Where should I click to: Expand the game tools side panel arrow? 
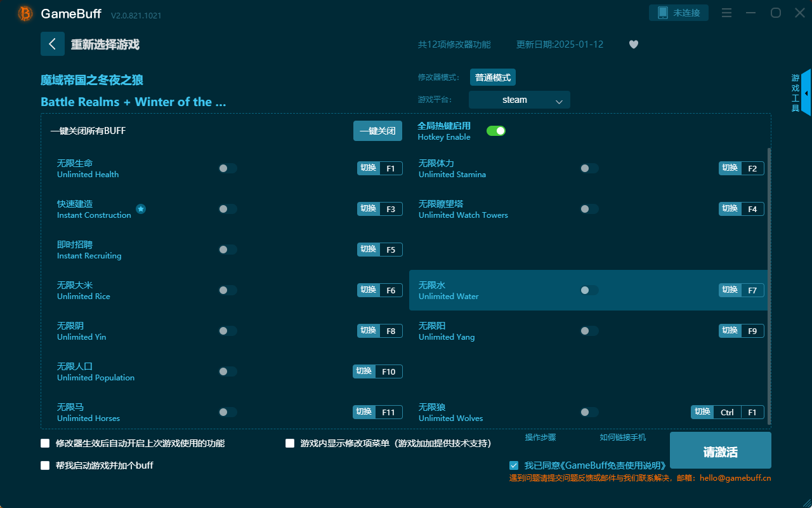click(x=806, y=93)
